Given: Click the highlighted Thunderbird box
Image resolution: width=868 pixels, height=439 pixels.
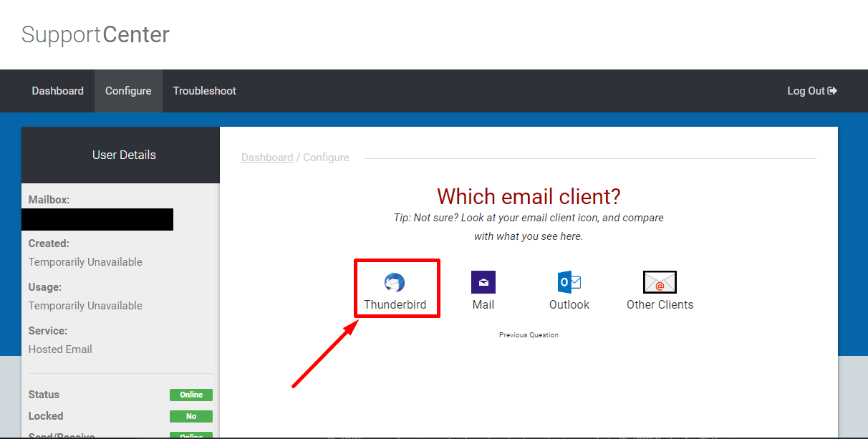Looking at the screenshot, I should click(397, 288).
